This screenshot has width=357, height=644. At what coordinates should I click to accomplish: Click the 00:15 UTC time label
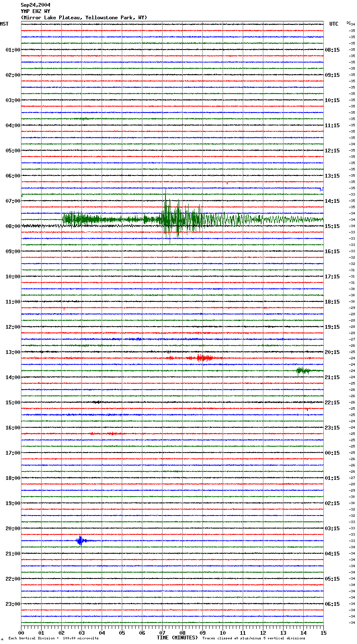click(x=332, y=453)
